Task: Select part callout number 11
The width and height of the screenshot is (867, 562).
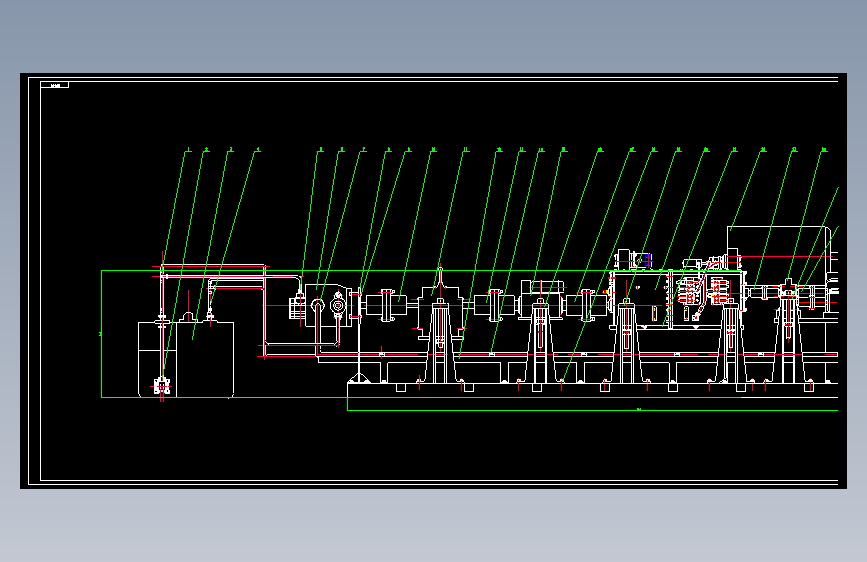Action: [466, 149]
